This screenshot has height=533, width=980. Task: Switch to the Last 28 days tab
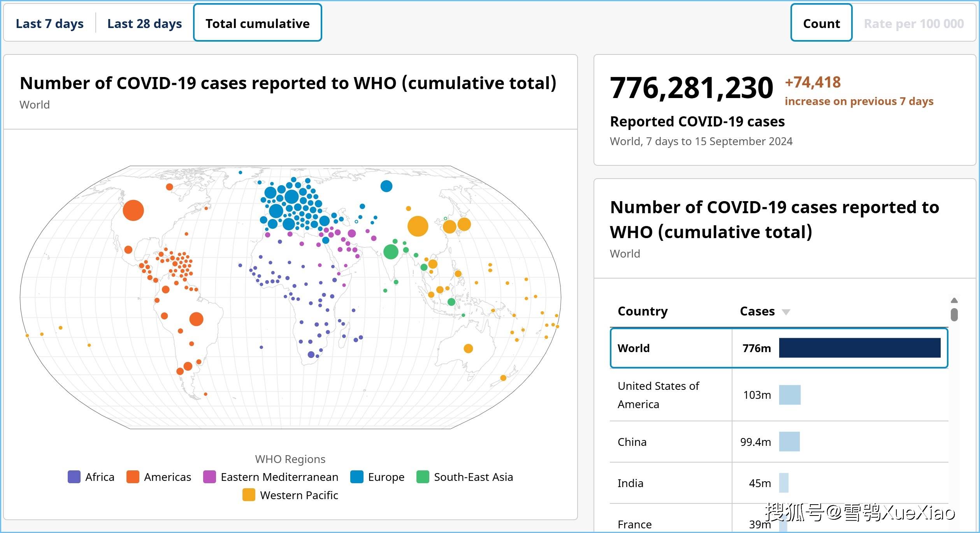point(144,24)
